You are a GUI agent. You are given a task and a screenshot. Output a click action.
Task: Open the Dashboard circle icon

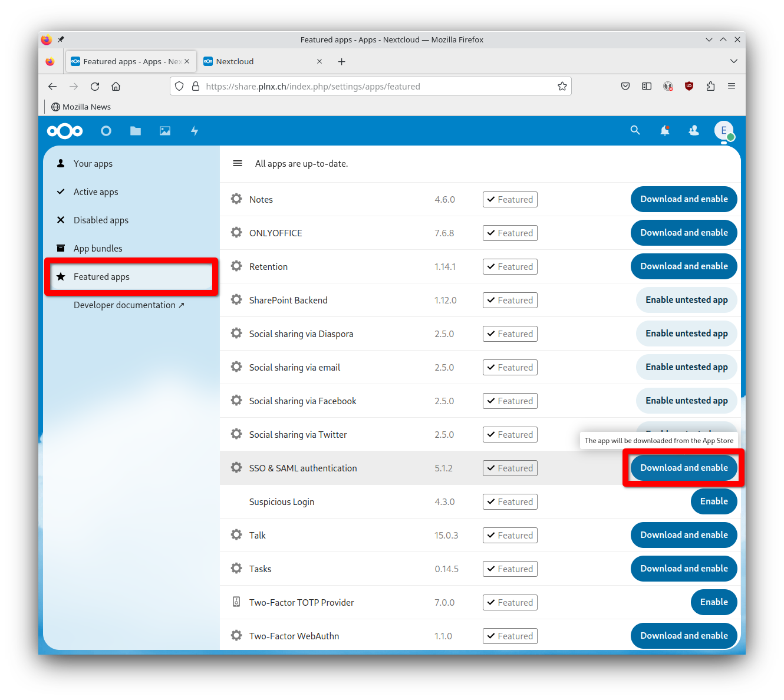(x=106, y=131)
